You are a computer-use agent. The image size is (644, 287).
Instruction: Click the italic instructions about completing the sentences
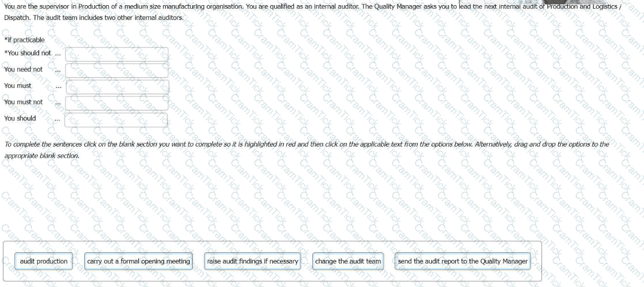pos(306,145)
